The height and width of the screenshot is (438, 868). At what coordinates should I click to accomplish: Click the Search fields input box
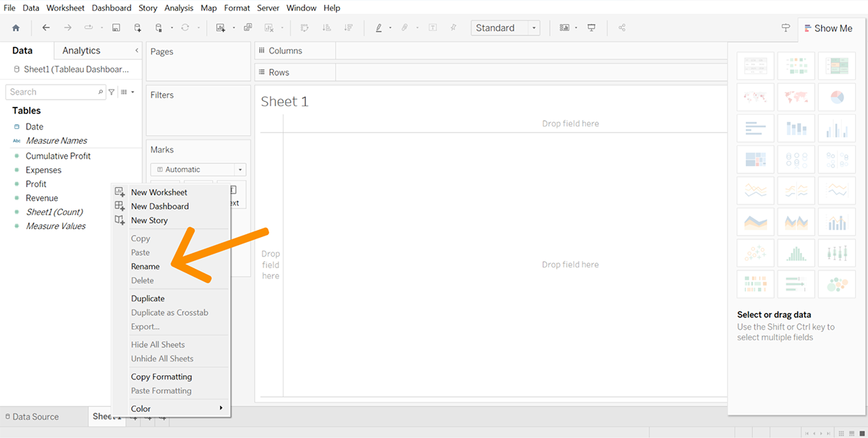coord(51,92)
